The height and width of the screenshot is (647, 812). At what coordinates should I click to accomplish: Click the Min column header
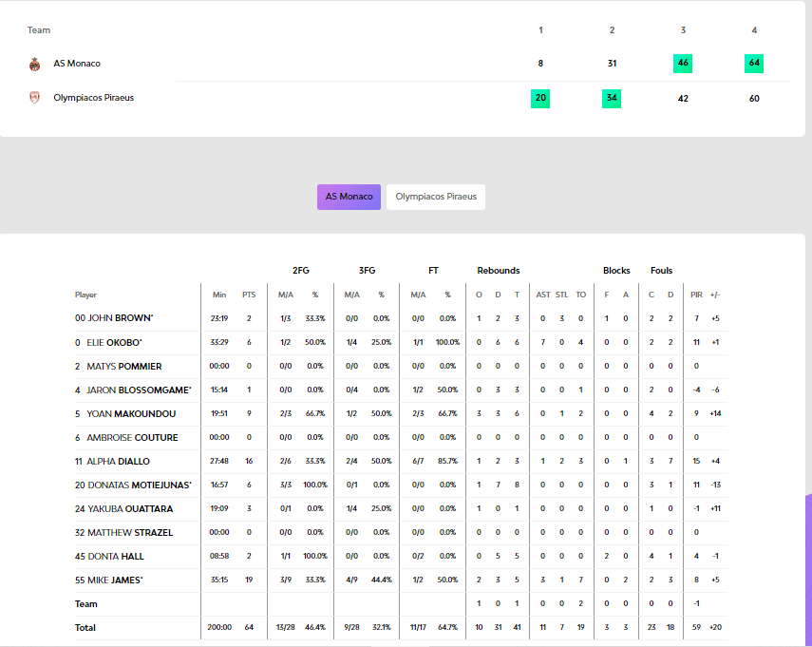click(219, 295)
